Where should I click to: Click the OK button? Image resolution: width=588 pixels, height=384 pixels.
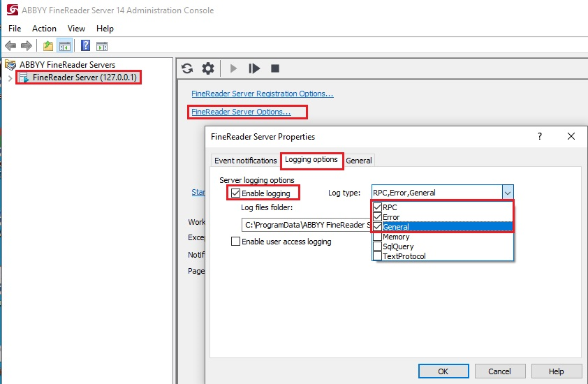[443, 371]
